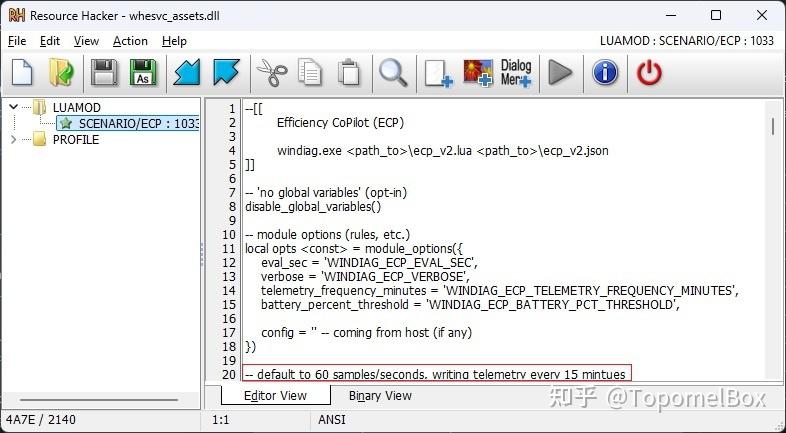Open a file with the folder icon
The image size is (786, 433).
click(61, 73)
